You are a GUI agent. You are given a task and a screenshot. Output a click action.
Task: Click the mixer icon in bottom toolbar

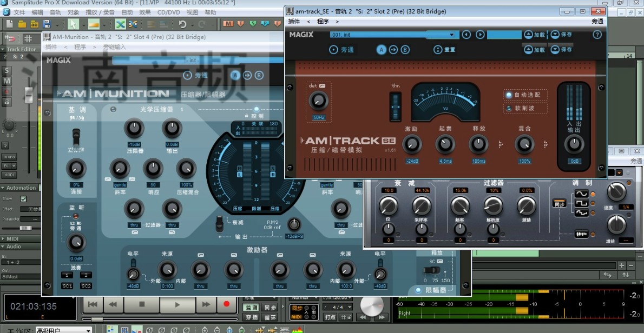pyautogui.click(x=123, y=330)
